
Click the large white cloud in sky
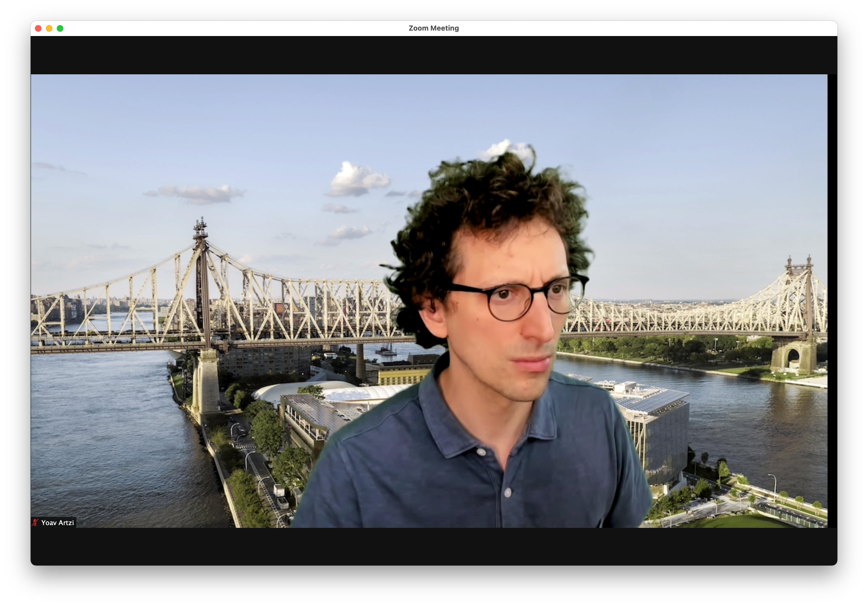tap(357, 180)
